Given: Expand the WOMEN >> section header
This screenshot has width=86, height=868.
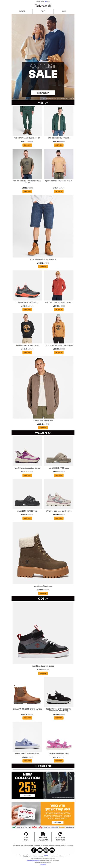Looking at the screenshot, I should (x=43, y=433).
